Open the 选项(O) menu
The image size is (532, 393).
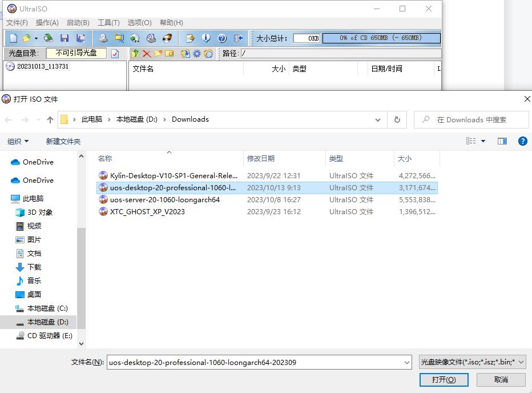pos(139,23)
